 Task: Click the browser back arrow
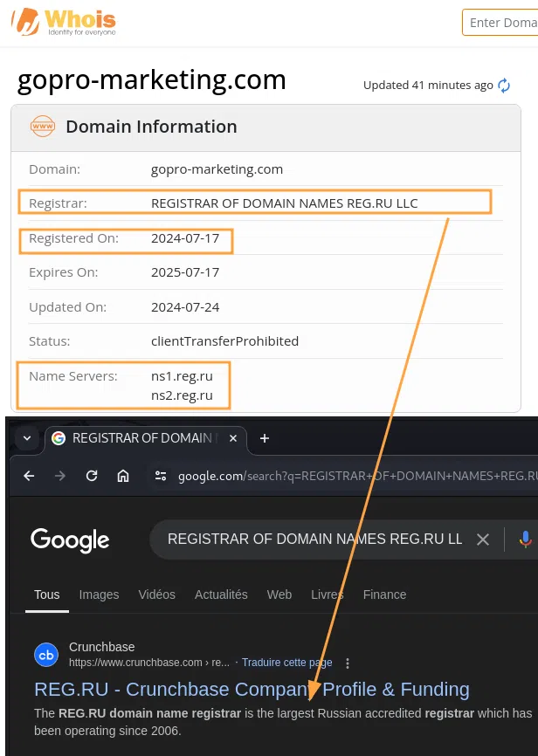pos(29,476)
